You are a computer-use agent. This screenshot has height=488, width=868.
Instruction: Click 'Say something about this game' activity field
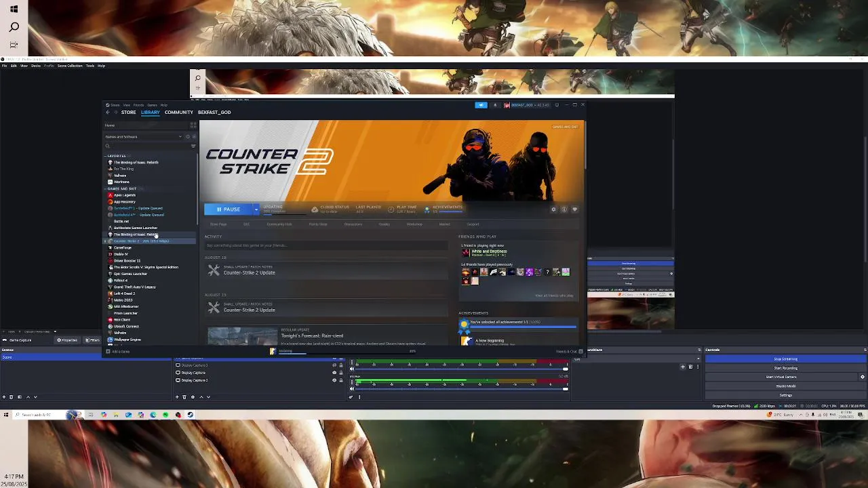(325, 245)
